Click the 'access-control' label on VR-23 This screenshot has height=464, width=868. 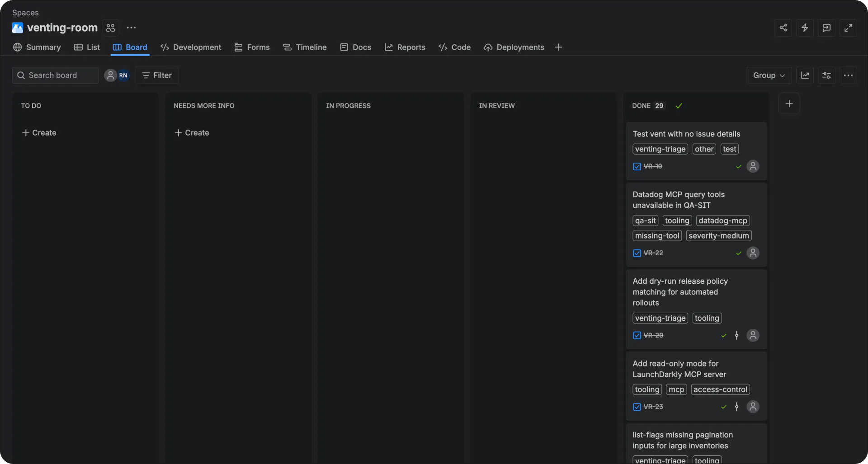tap(720, 389)
